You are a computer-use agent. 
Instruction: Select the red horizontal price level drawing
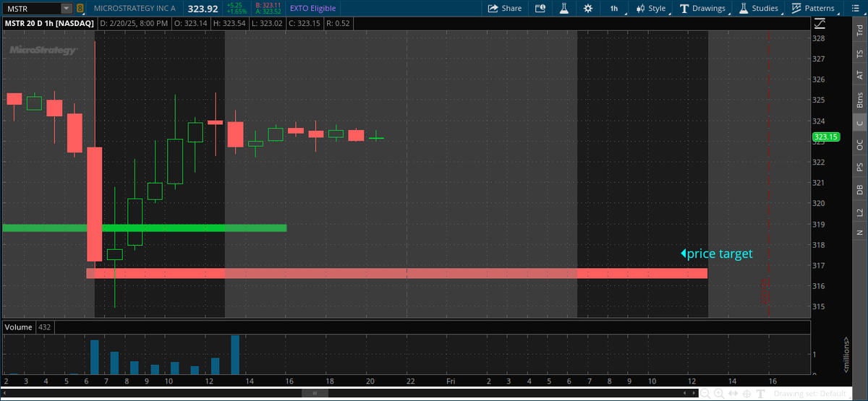click(396, 273)
